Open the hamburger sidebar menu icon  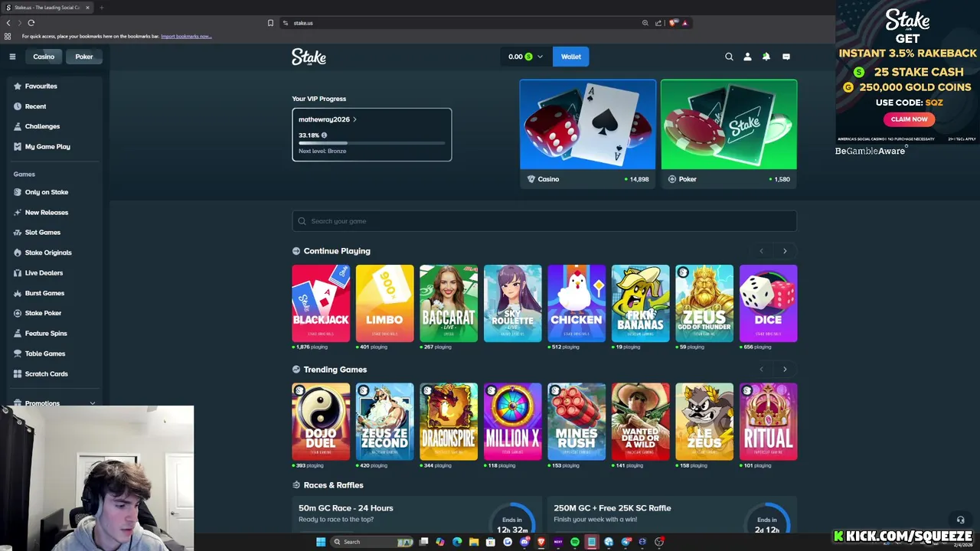pyautogui.click(x=12, y=57)
